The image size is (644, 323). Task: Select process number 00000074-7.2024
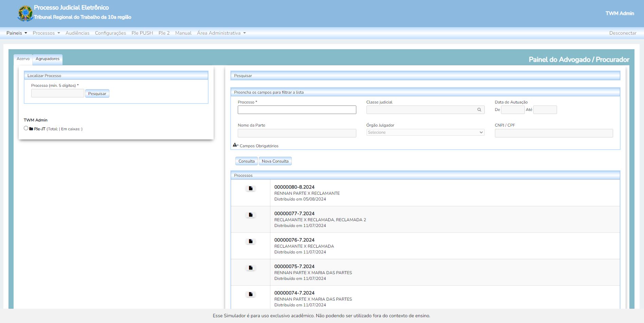(x=294, y=293)
